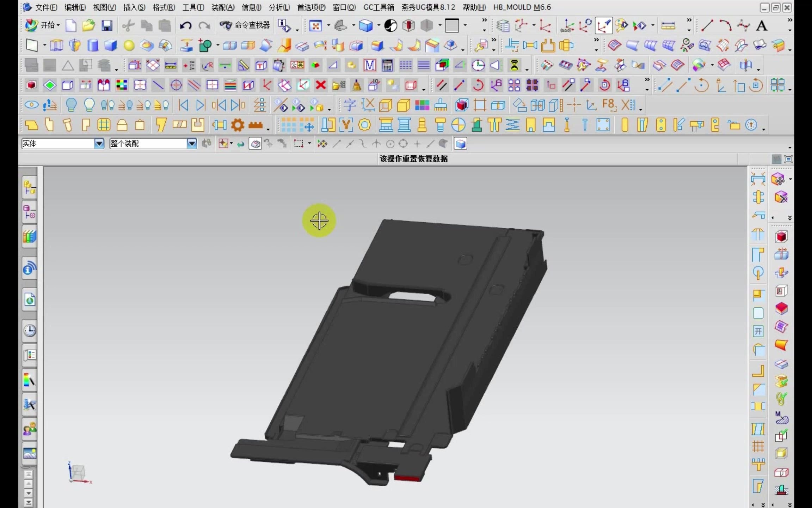
Task: Click the large M icon
Action: [x=369, y=65]
